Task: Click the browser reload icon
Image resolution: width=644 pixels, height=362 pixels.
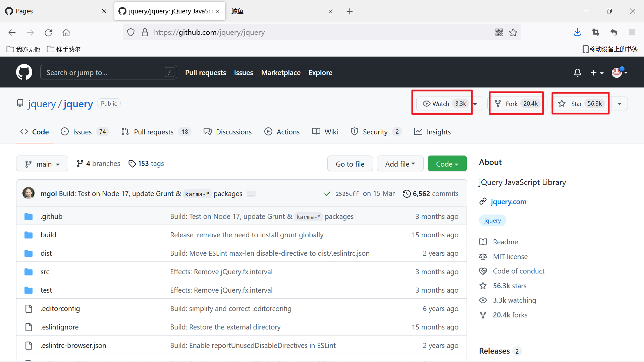Action: pos(48,33)
